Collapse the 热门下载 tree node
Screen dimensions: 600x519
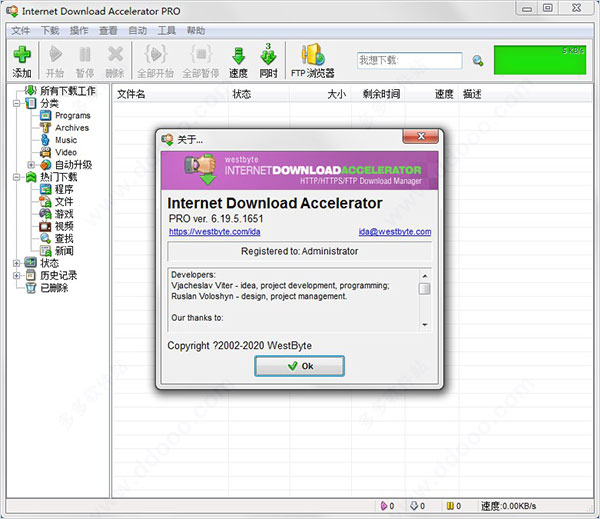click(16, 177)
